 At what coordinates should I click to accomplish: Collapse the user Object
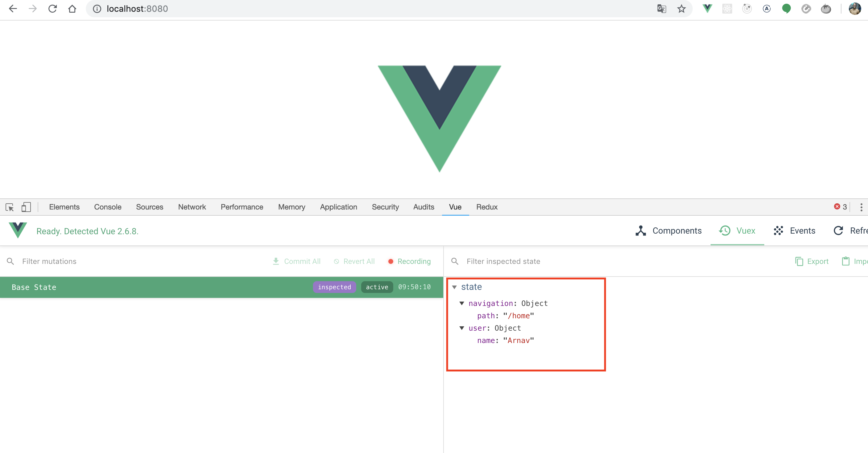click(462, 328)
